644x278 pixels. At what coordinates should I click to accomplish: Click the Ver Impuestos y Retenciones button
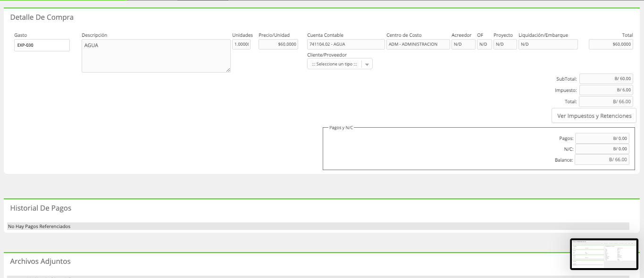click(x=594, y=116)
